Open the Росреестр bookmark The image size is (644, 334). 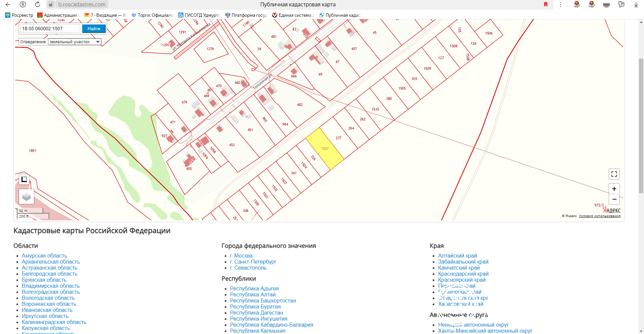[19, 15]
